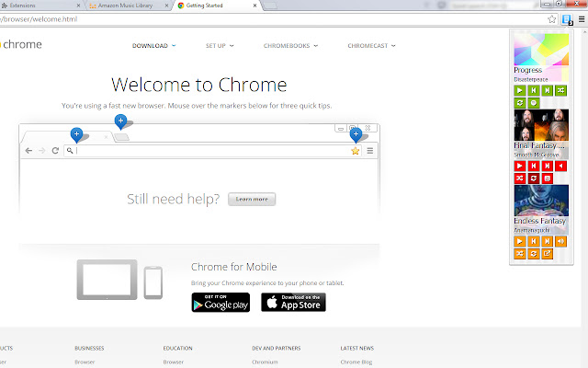
Task: Go to previous track in red Final Fantasy controls
Action: click(x=534, y=166)
